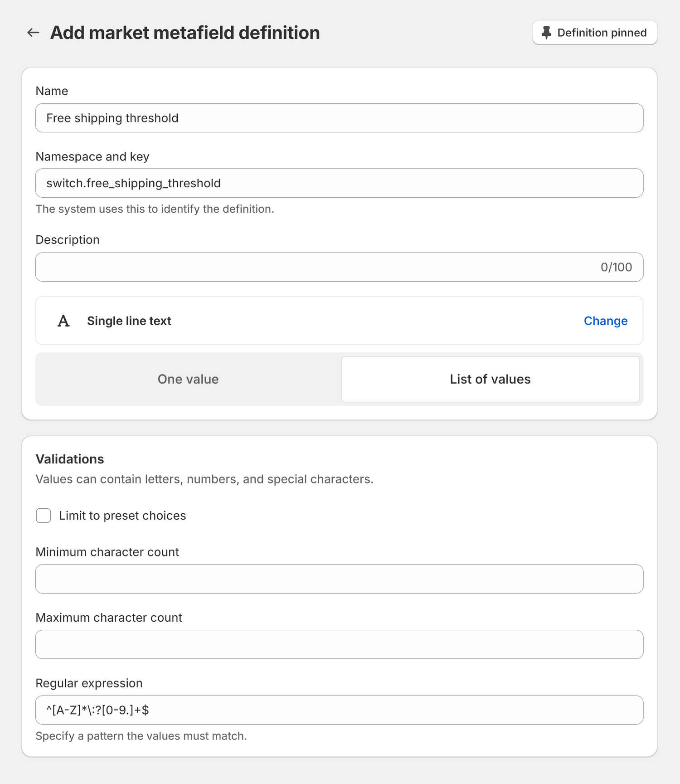The height and width of the screenshot is (784, 680).
Task: Click the pin icon beside Definition pinned
Action: tap(547, 33)
